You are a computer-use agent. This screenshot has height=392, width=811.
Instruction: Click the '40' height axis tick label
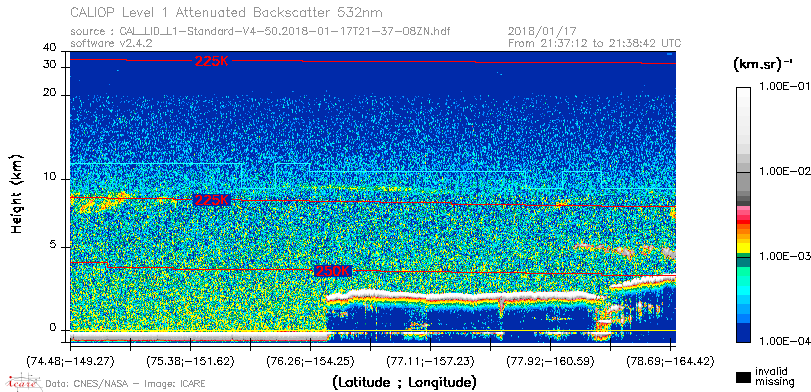50,48
